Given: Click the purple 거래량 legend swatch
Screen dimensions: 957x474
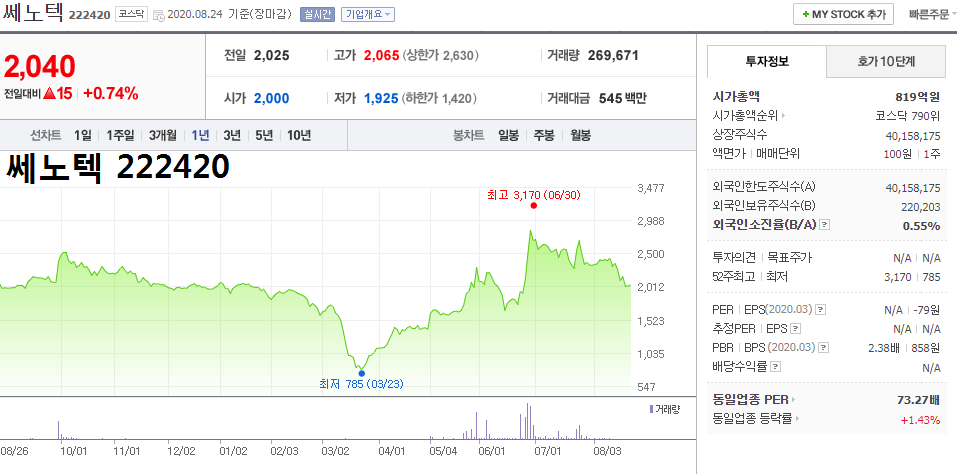Looking at the screenshot, I should 651,409.
